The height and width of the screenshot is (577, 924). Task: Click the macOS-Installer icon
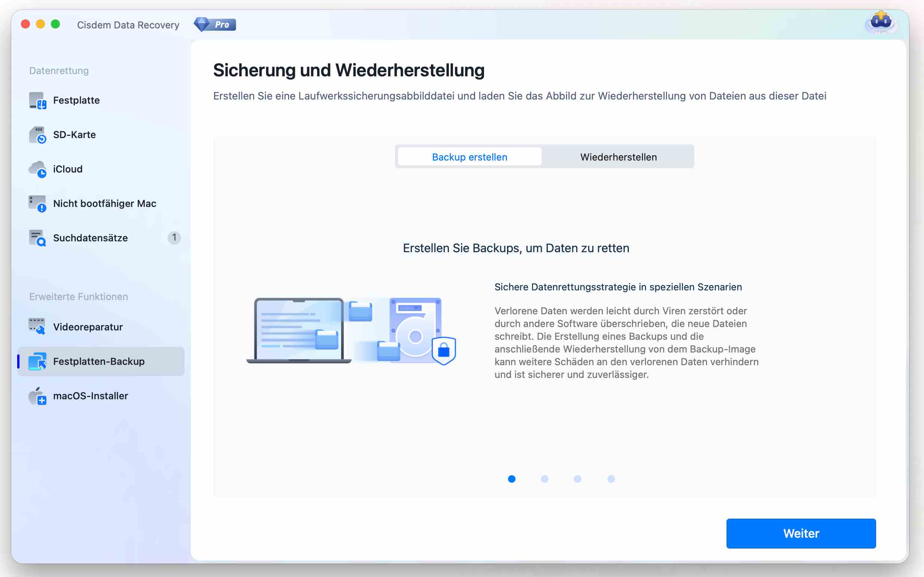click(37, 396)
